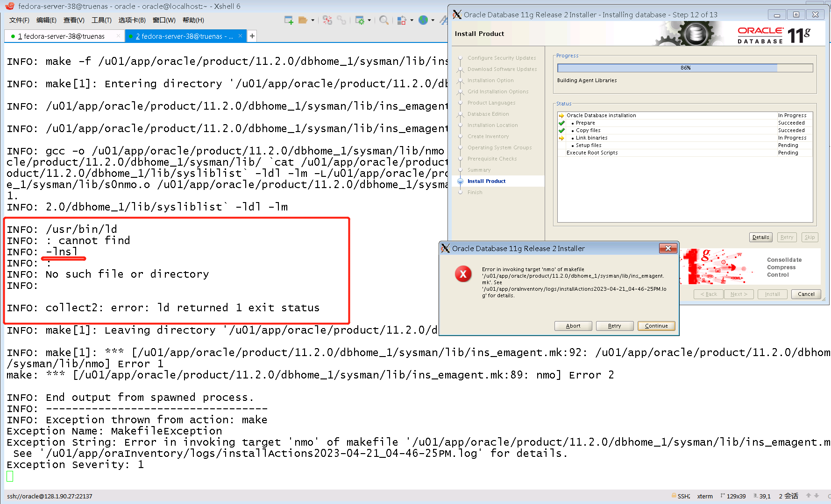Click the Summary step in installer sidebar
This screenshot has width=831, height=504.
tap(479, 170)
